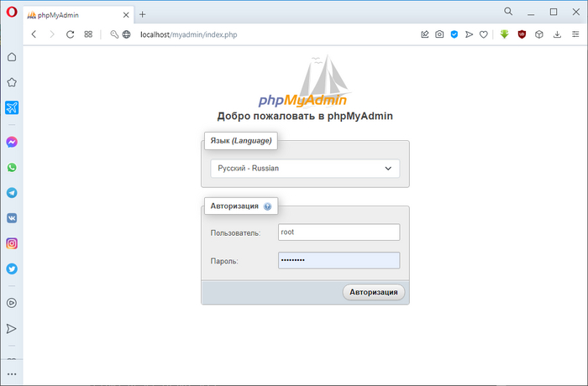Click the Пользователь field containing root
The height and width of the screenshot is (386, 588).
(339, 232)
